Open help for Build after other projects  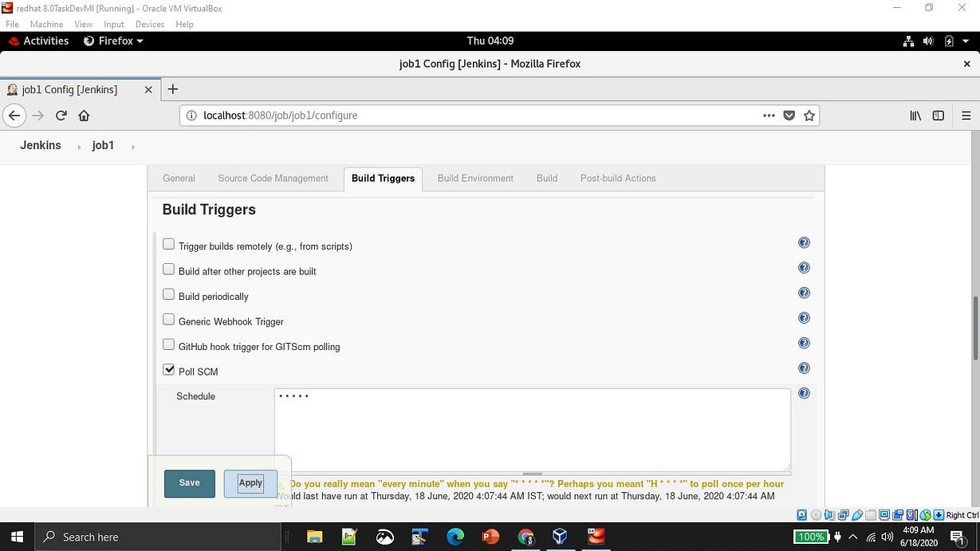pyautogui.click(x=804, y=268)
